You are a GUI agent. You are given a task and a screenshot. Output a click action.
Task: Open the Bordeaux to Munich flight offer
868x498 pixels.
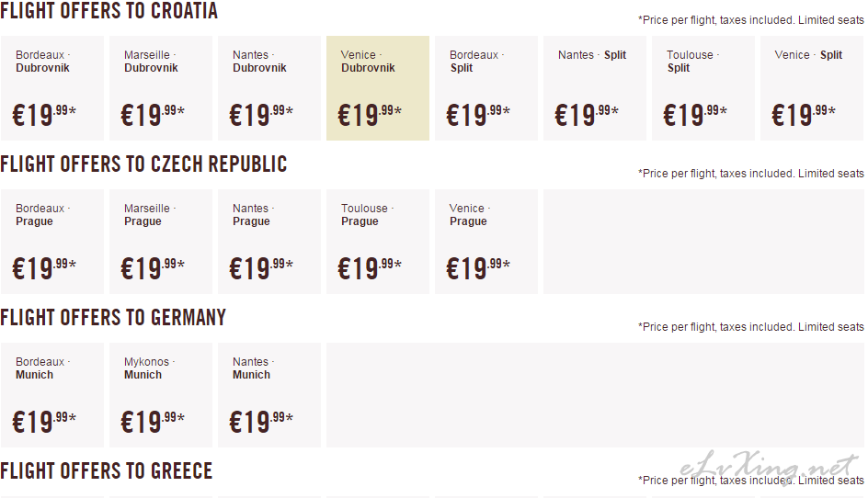point(52,394)
